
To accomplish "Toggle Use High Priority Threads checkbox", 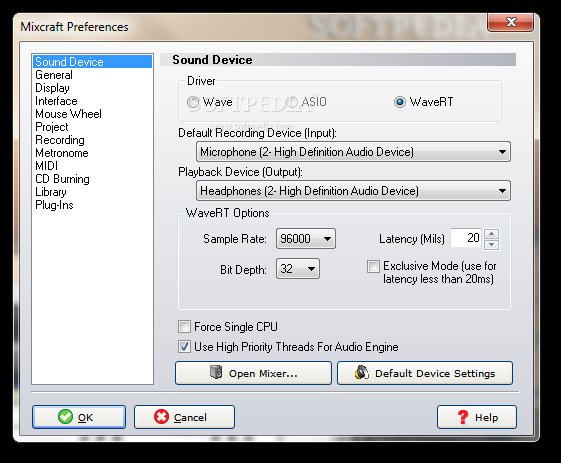I will pyautogui.click(x=184, y=346).
